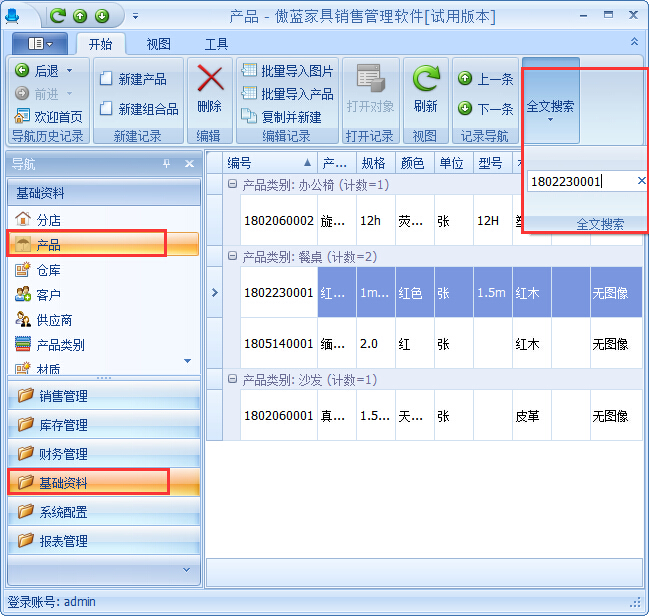Open the 系统配置 navigation group
The height and width of the screenshot is (616, 649).
pos(103,512)
